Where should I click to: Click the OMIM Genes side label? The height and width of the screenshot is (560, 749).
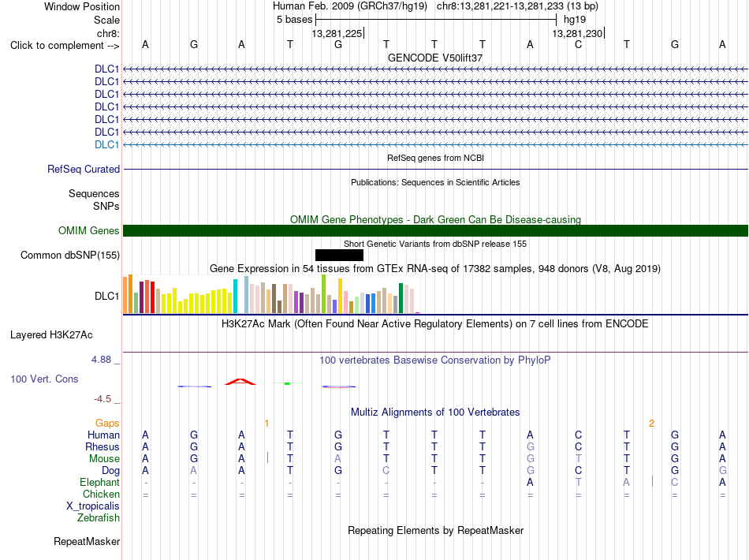pos(88,231)
